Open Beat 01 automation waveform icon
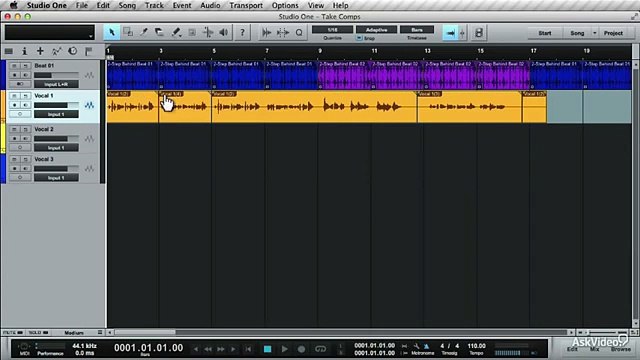This screenshot has height=360, width=640. pos(89,76)
